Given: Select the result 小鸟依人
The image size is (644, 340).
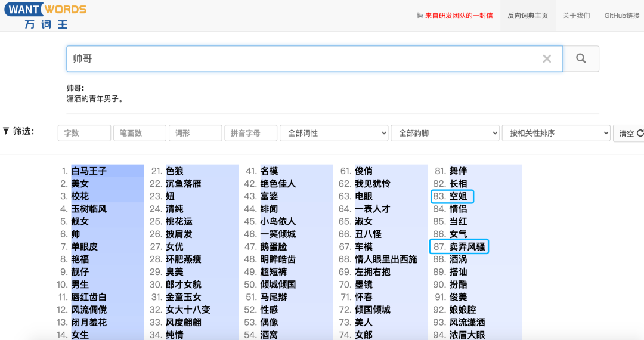Looking at the screenshot, I should click(278, 221).
